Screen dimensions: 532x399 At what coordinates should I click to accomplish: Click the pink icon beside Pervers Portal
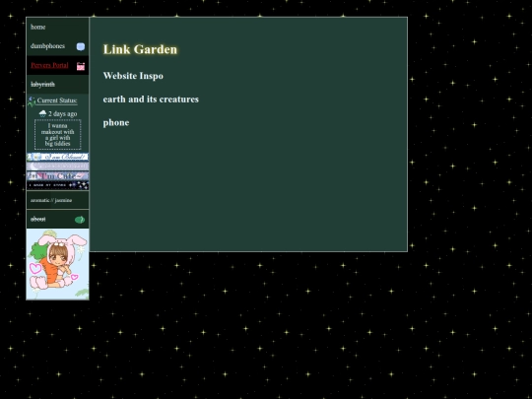pos(81,66)
